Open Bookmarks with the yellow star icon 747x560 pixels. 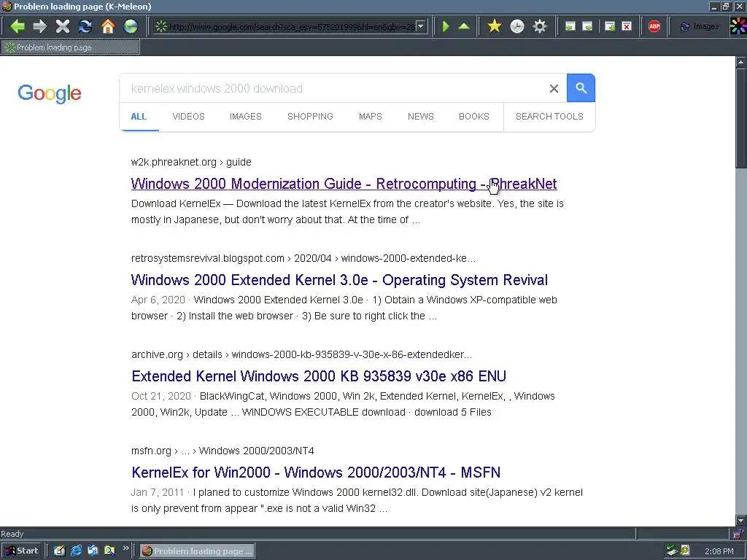tap(495, 26)
